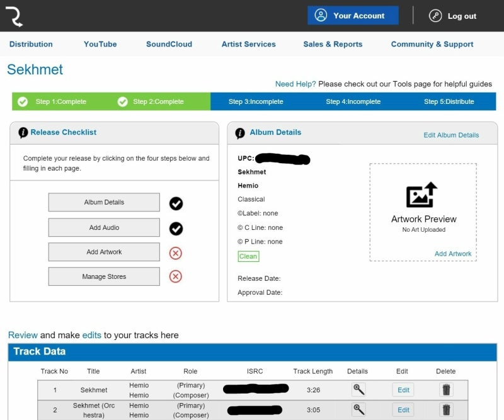Go to Step 5:Distribute tab
This screenshot has height=420, width=504.
[449, 101]
